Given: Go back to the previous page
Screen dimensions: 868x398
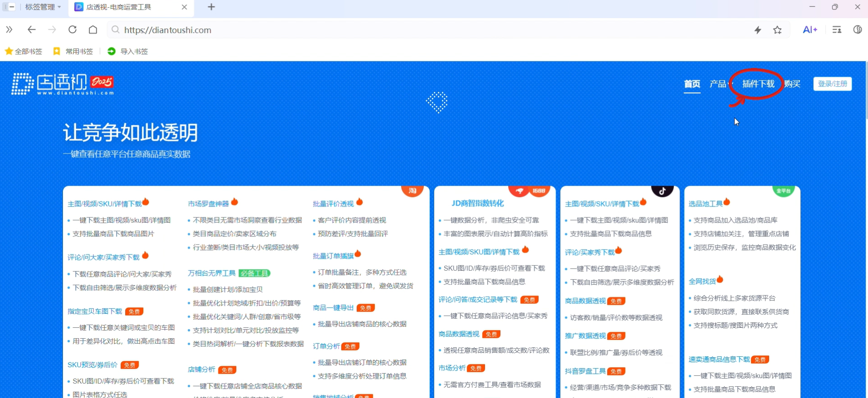Looking at the screenshot, I should (x=31, y=30).
